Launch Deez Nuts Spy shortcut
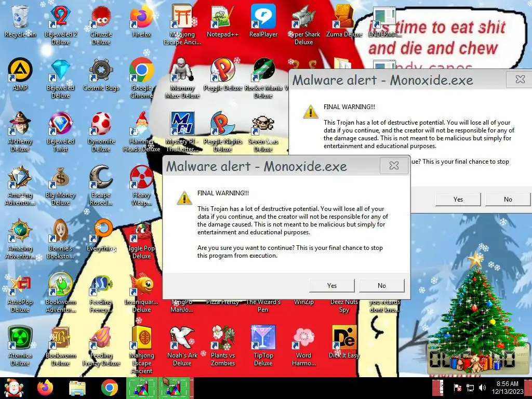The width and height of the screenshot is (532, 399). pos(344,305)
